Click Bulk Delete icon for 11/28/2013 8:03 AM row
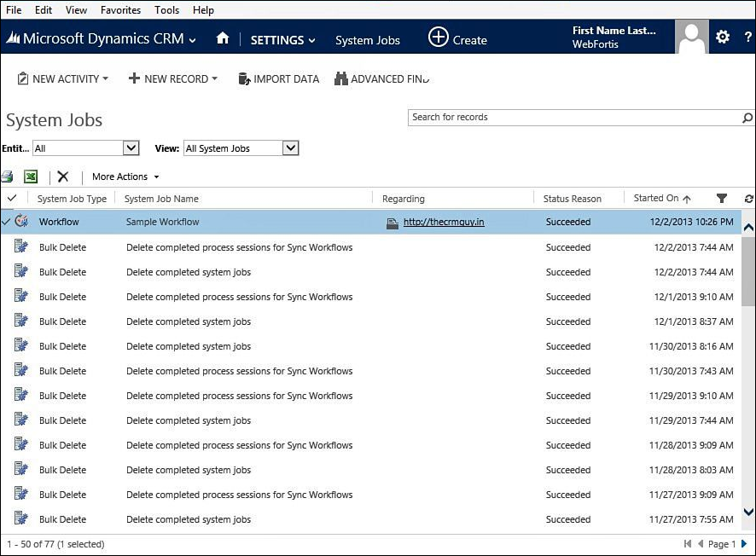Image resolution: width=756 pixels, height=556 pixels. pyautogui.click(x=21, y=469)
